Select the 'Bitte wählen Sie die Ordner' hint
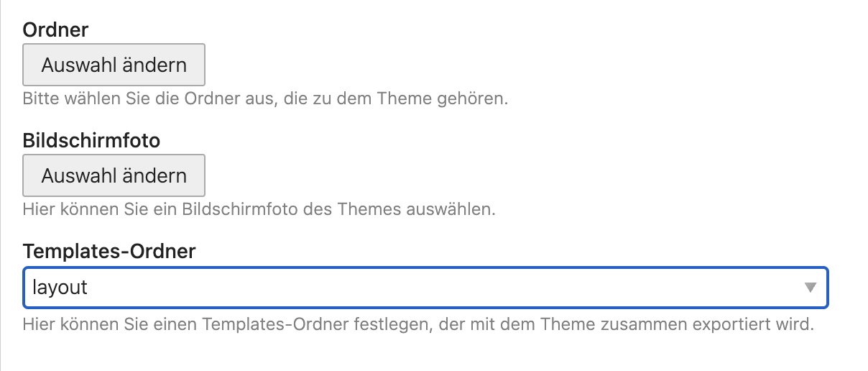This screenshot has height=371, width=868. pyautogui.click(x=265, y=98)
